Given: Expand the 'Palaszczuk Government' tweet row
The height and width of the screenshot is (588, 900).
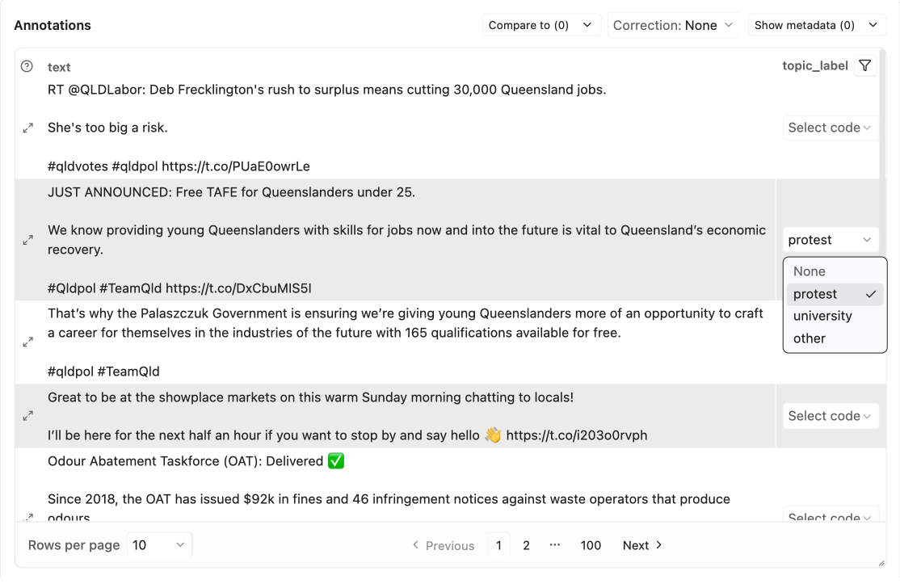Looking at the screenshot, I should pyautogui.click(x=27, y=342).
